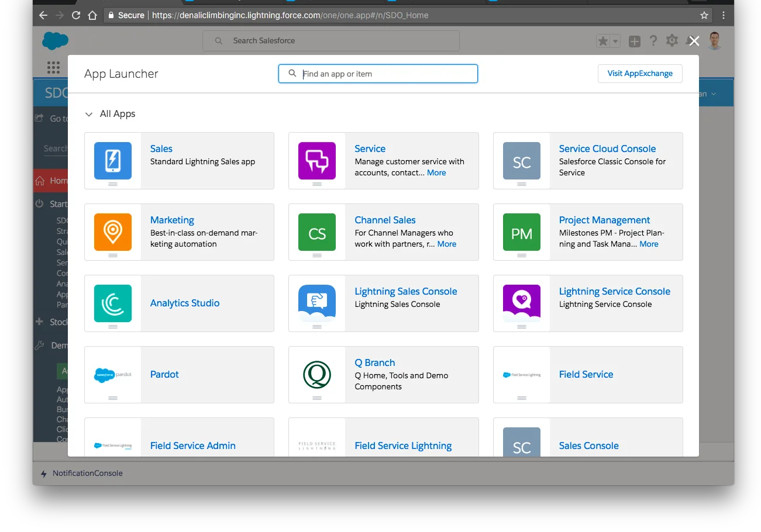Image resolution: width=761 pixels, height=532 pixels.
Task: Open the Service app purple icon
Action: 317,161
